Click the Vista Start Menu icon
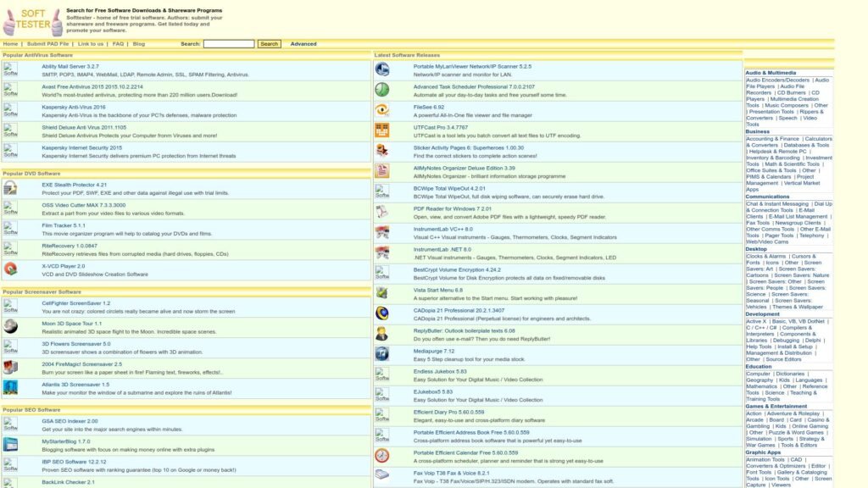This screenshot has height=488, width=868. (x=382, y=293)
